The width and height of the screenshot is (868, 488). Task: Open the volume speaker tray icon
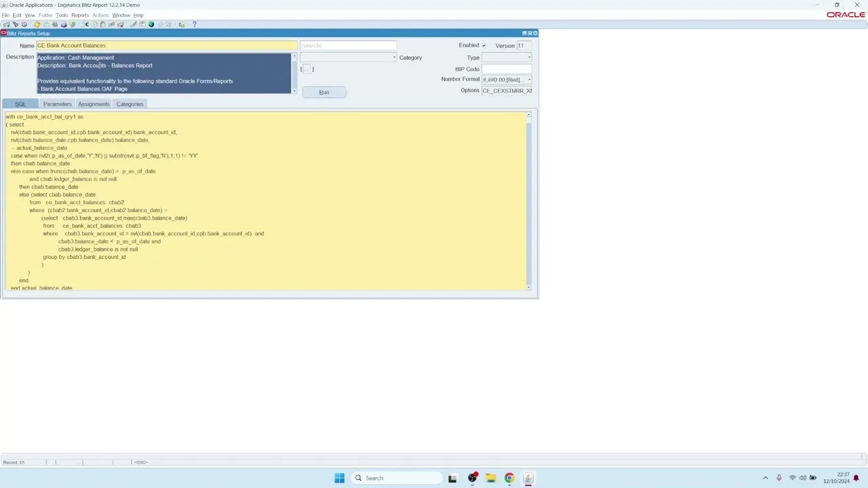pos(803,478)
